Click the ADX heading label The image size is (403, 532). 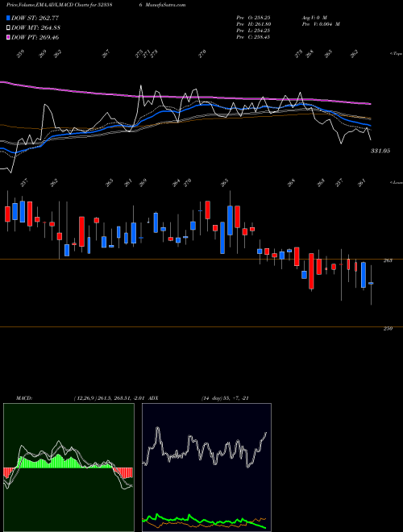(152, 398)
